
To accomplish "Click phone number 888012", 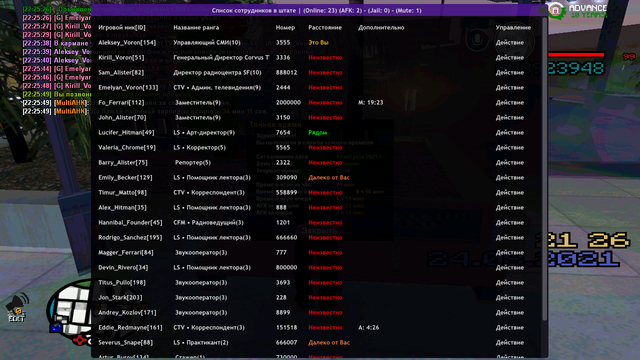I will pos(287,73).
